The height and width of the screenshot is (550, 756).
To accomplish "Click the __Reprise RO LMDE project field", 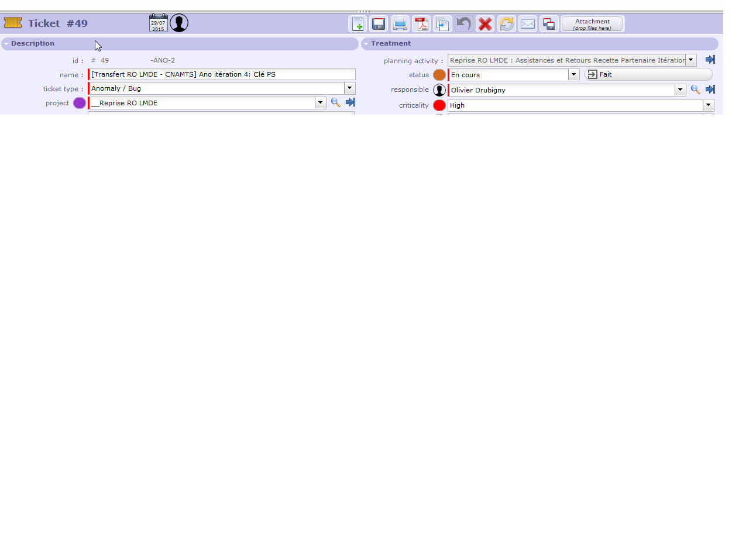I will [202, 103].
